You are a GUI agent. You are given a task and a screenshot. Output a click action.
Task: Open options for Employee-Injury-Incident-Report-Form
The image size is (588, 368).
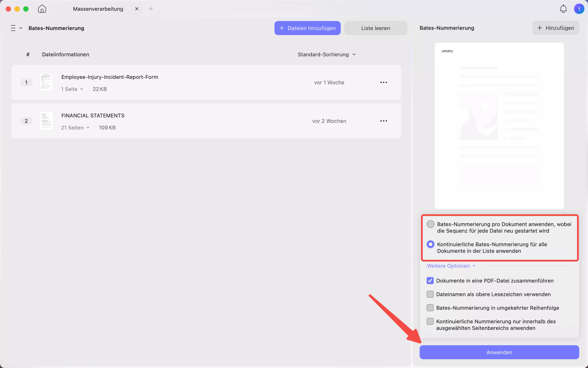click(x=383, y=83)
